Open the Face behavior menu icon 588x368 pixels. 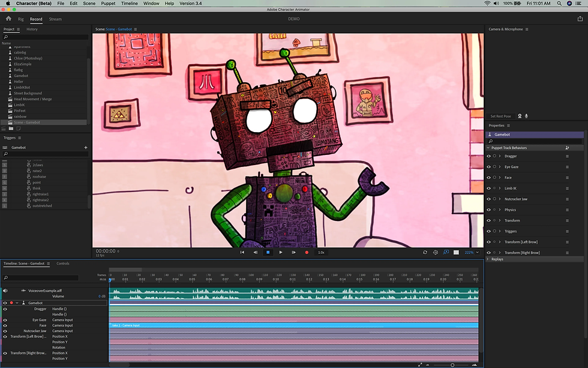coord(567,178)
